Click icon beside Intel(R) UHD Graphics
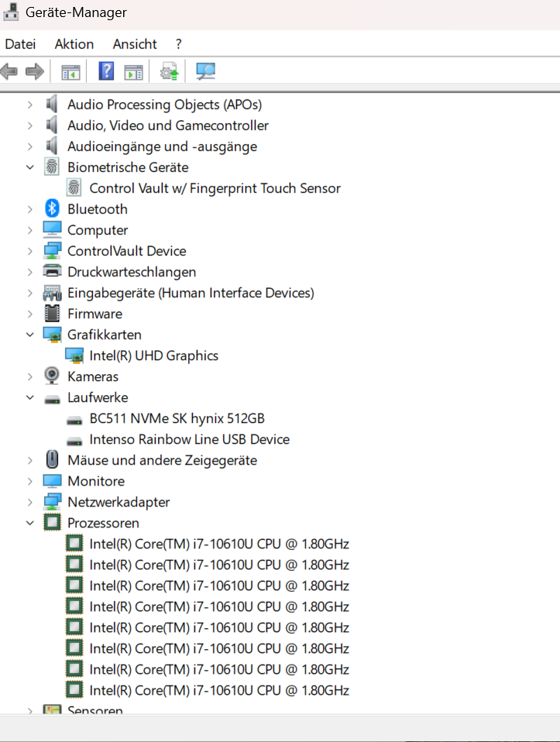 click(x=74, y=356)
